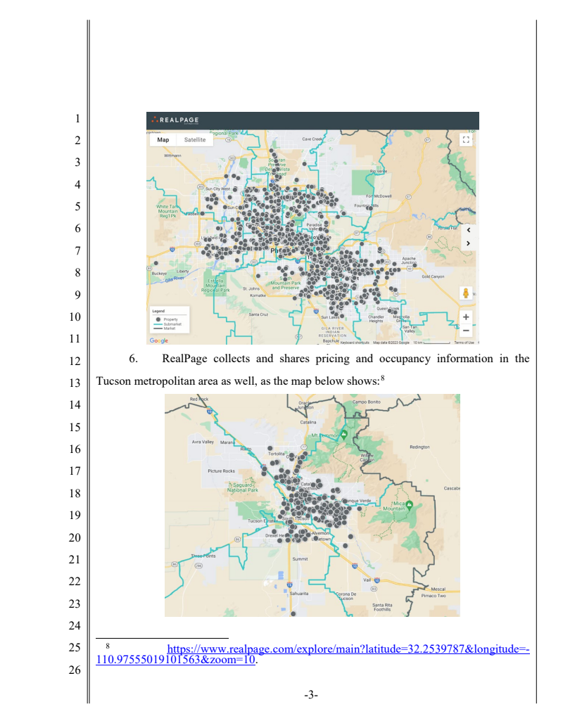
Task: Select the Map view tab
Action: point(163,140)
